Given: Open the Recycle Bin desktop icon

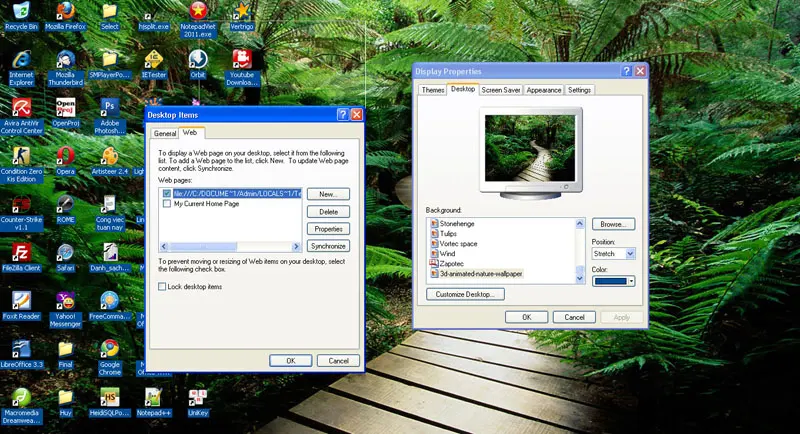Looking at the screenshot, I should (21, 15).
